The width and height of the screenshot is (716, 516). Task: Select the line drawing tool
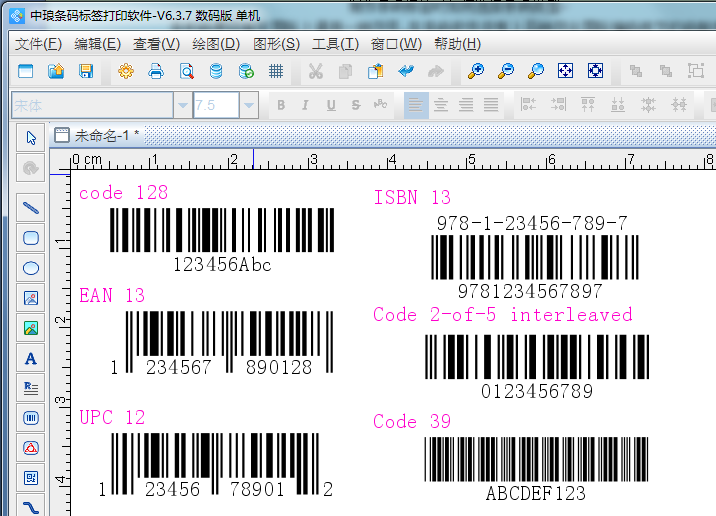click(31, 208)
